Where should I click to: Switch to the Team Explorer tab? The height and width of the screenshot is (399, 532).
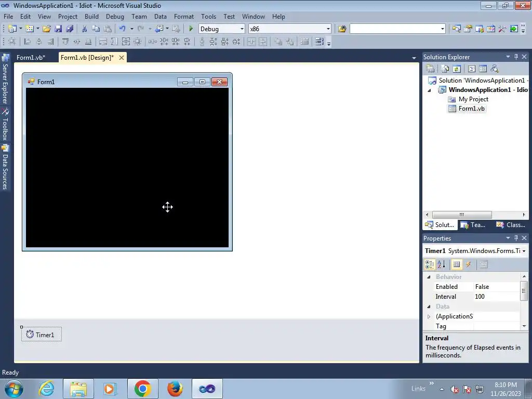click(473, 225)
